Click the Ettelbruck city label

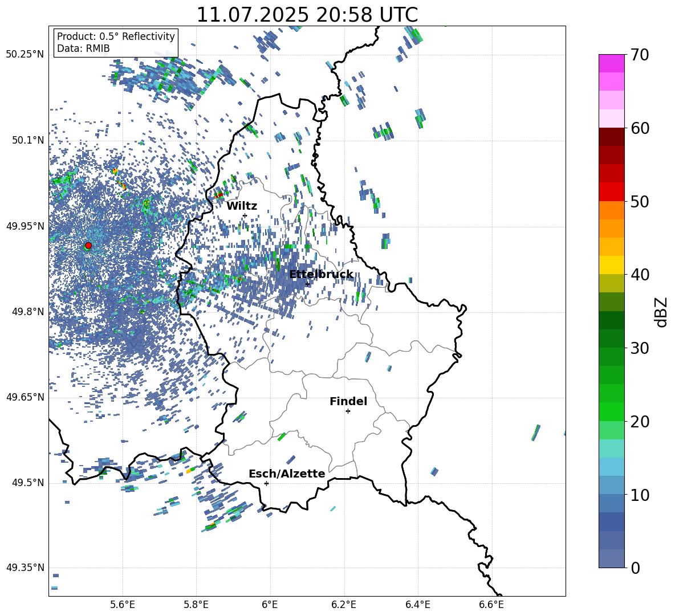click(x=321, y=275)
